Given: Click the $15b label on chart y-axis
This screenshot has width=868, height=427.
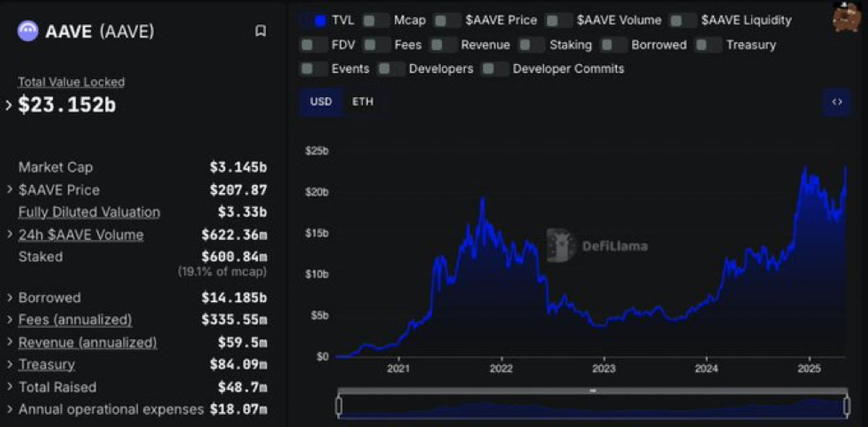Looking at the screenshot, I should click(317, 233).
